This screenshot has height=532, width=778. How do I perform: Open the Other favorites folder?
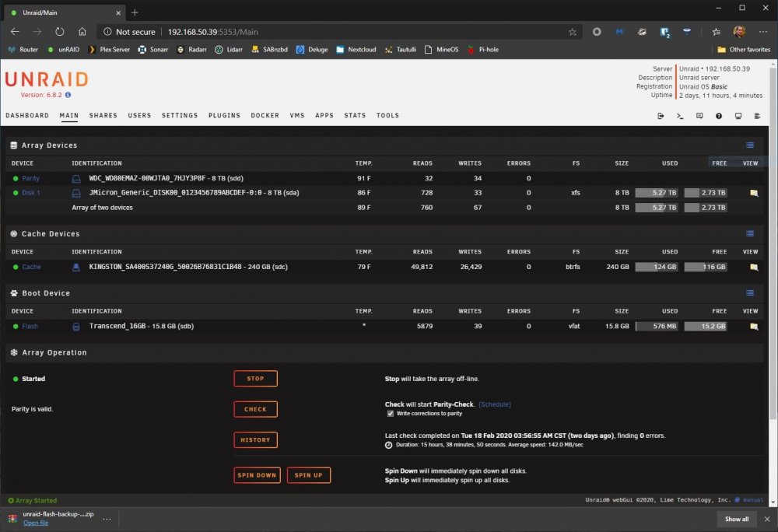tap(744, 50)
